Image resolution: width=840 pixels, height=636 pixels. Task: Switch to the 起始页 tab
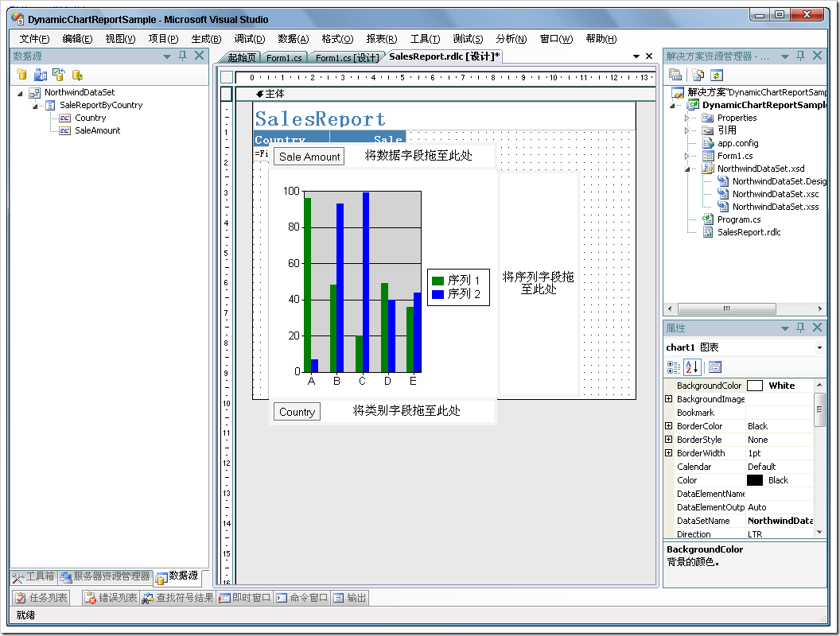pyautogui.click(x=242, y=57)
